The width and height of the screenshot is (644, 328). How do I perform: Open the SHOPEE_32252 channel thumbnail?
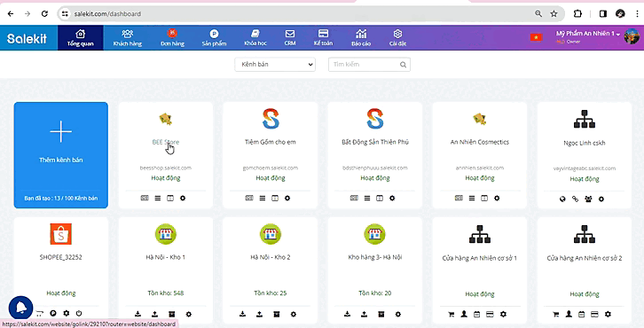(x=61, y=234)
